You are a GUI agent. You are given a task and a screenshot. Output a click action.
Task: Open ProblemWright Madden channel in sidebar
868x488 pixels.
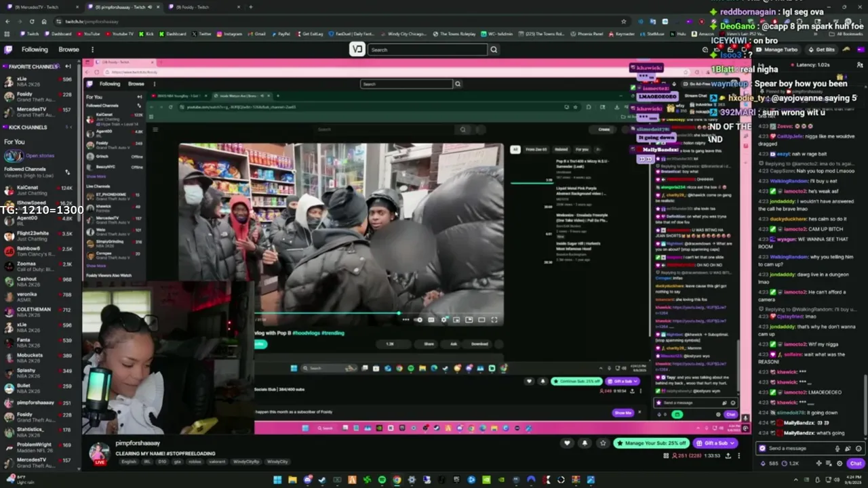click(39, 447)
